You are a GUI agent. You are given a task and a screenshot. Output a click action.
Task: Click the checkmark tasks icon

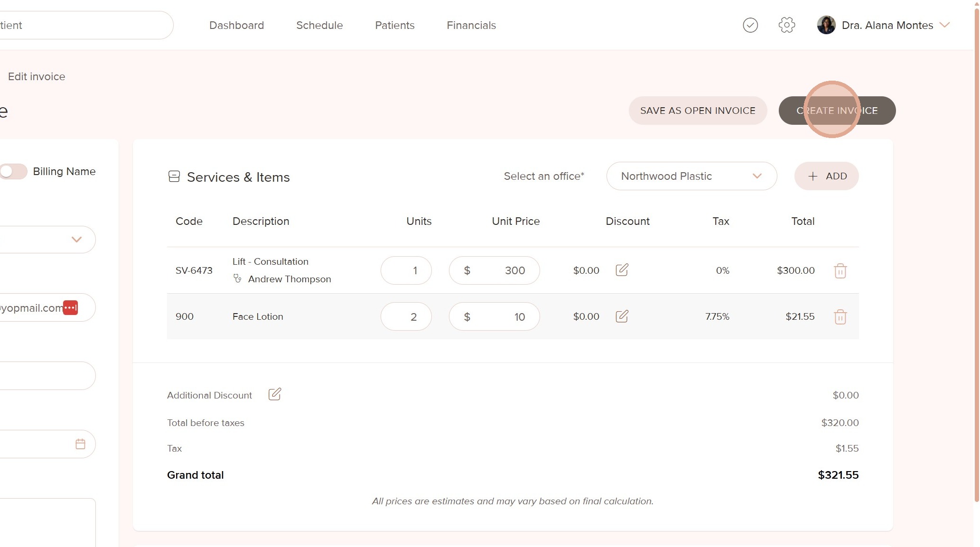point(750,25)
